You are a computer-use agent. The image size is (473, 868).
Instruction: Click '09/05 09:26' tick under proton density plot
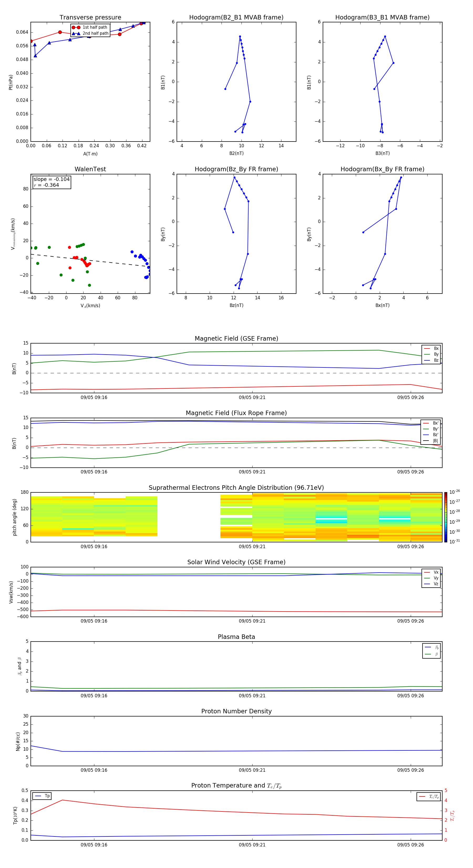click(410, 770)
